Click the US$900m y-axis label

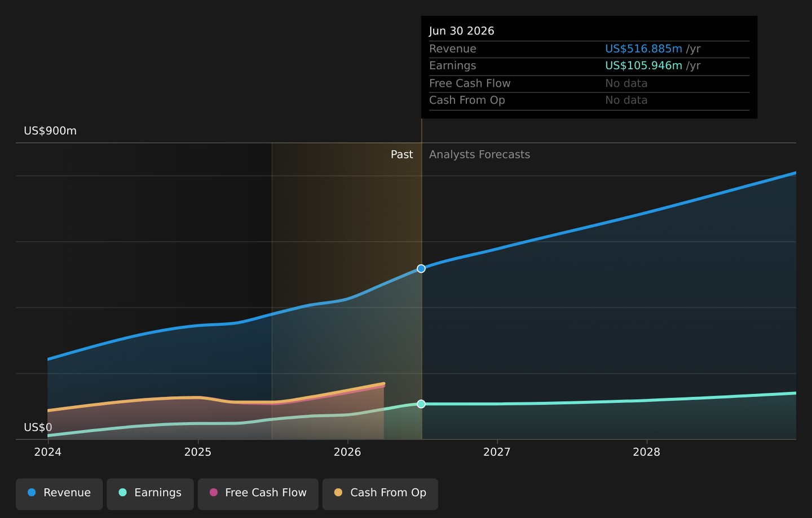[x=50, y=131]
